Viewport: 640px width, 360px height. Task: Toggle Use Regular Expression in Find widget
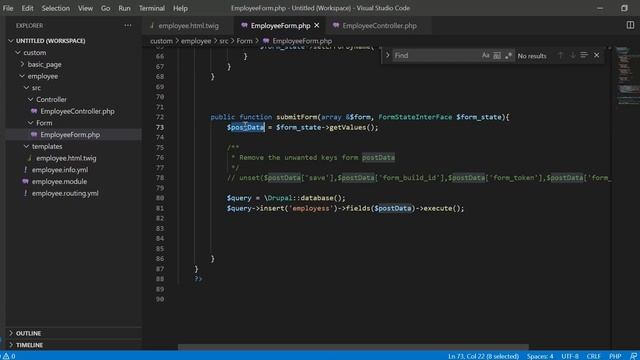coord(508,56)
